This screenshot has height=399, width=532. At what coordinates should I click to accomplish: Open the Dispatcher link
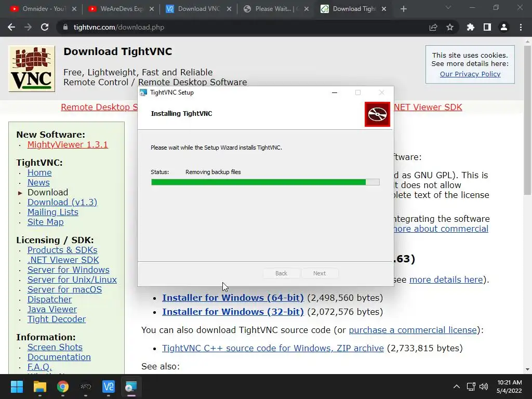tap(49, 299)
